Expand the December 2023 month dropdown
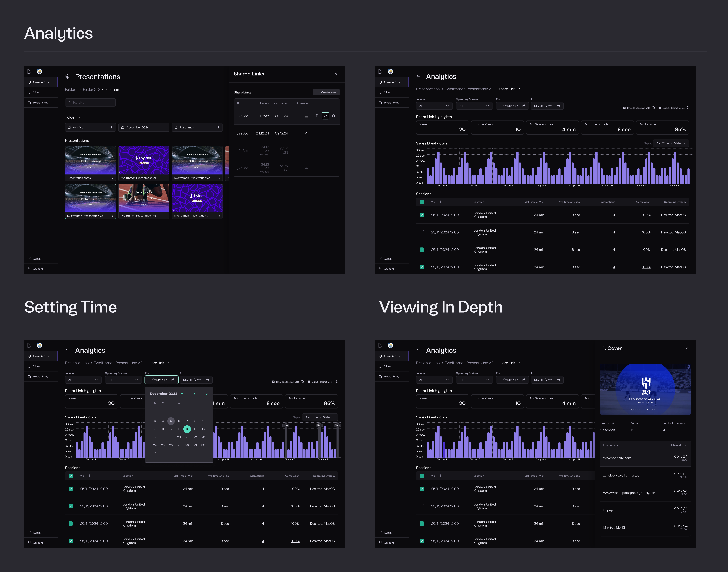This screenshot has height=572, width=728. 182,394
